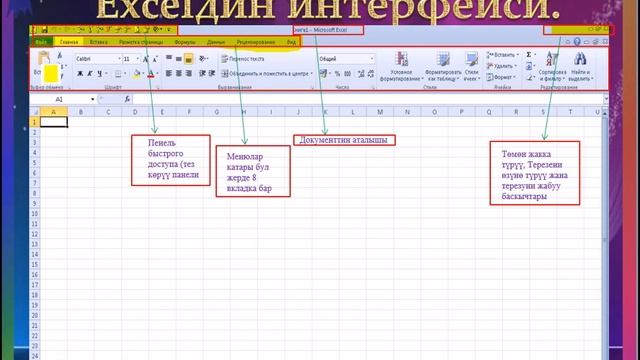Click increase indent icon

(x=212, y=73)
